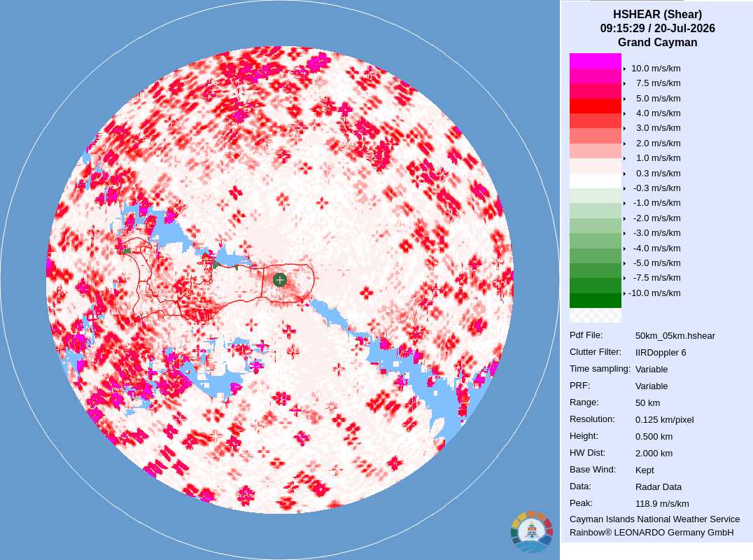753x560 pixels.
Task: Click the IIRDoppler 6 clutter filter value
Action: coord(661,353)
